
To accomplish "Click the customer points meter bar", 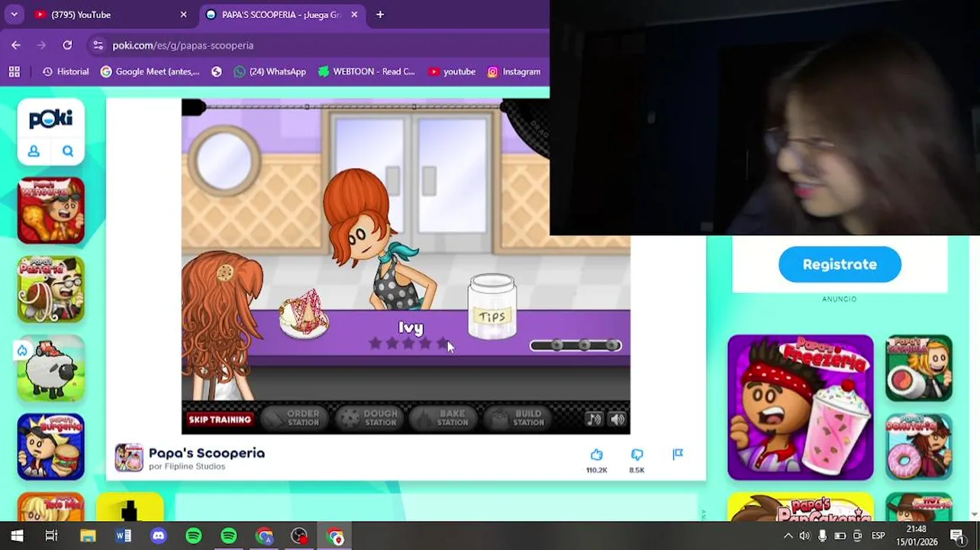I will pos(575,346).
